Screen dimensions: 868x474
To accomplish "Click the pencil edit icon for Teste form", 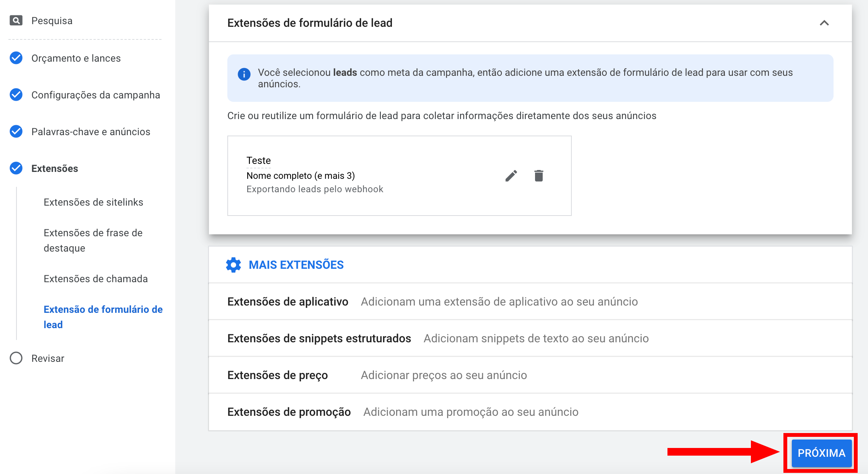I will click(511, 176).
